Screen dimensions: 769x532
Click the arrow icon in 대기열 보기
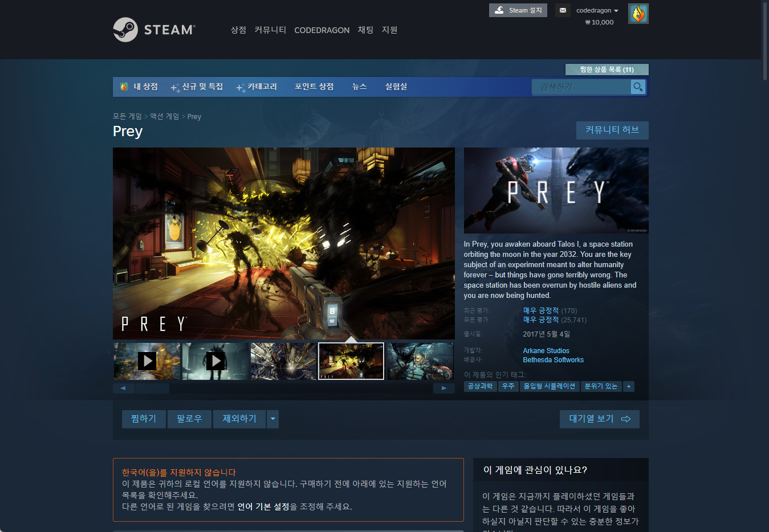click(x=625, y=419)
